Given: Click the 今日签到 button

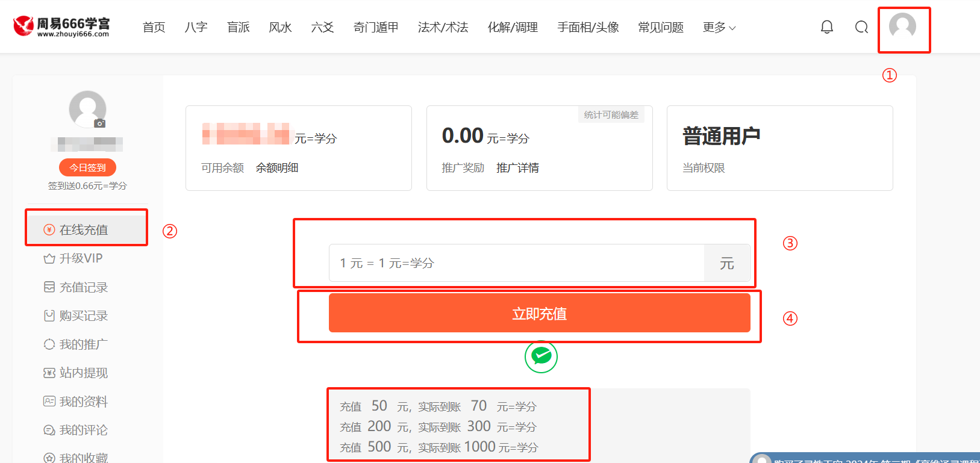Looking at the screenshot, I should (87, 167).
